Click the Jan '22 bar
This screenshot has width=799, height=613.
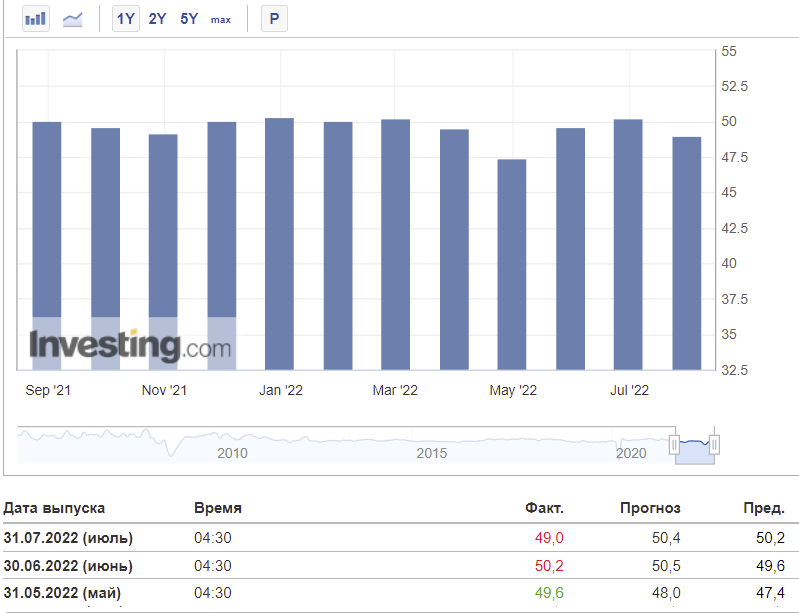click(279, 244)
